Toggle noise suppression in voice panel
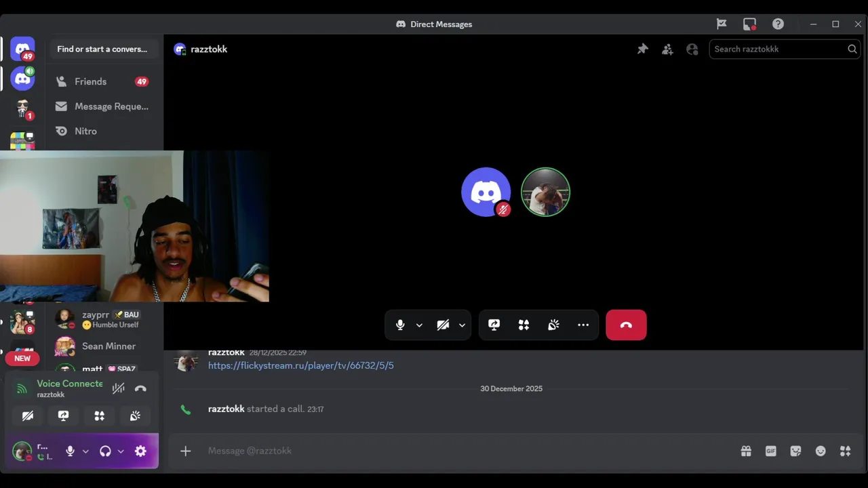 point(118,388)
